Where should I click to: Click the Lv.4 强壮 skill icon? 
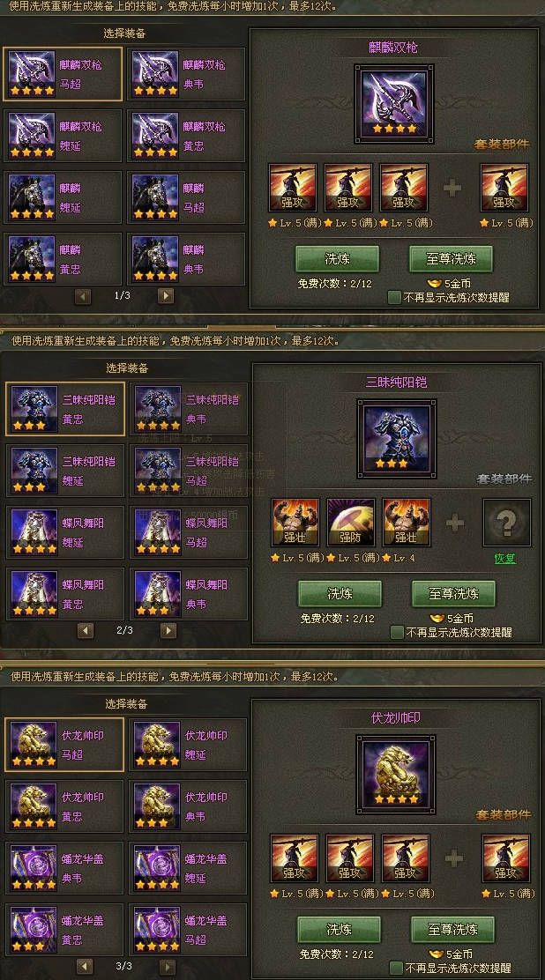pos(407,523)
